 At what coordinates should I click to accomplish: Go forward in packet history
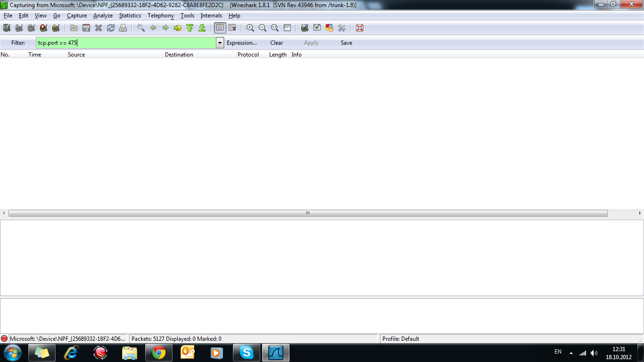pyautogui.click(x=165, y=28)
